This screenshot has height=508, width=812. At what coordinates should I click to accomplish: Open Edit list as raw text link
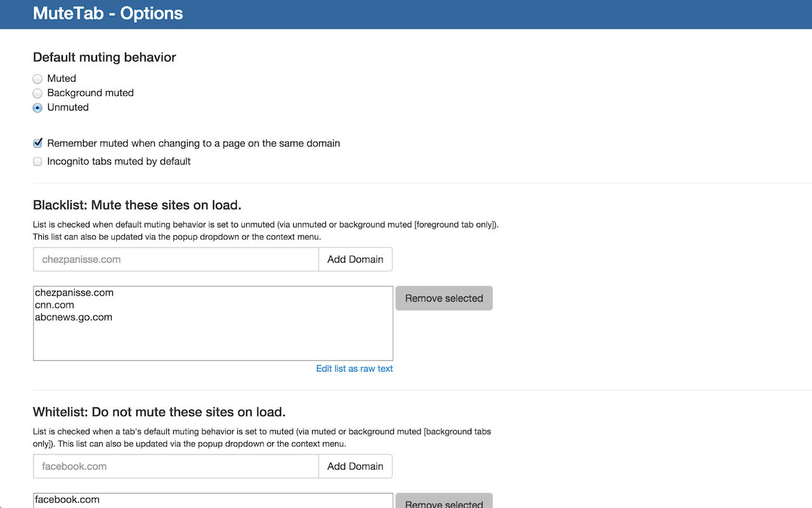click(x=354, y=368)
